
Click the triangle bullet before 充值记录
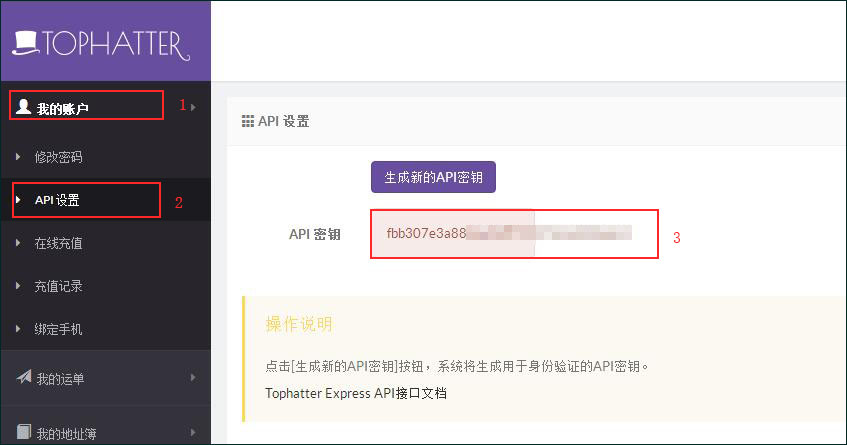coord(18,286)
